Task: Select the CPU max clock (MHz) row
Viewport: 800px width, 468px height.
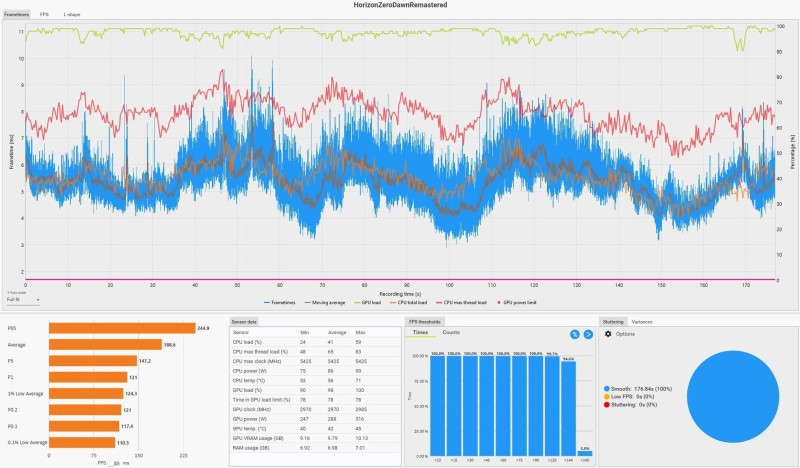Action: click(315, 361)
